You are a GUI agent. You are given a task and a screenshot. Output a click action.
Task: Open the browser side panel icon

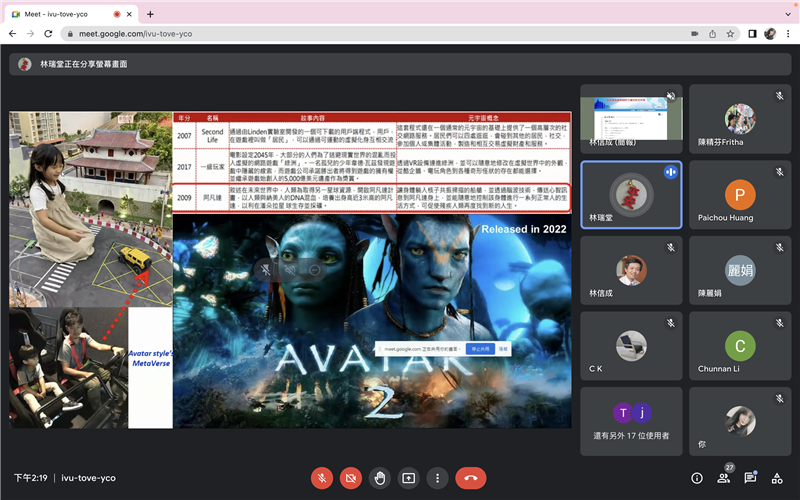coord(752,33)
